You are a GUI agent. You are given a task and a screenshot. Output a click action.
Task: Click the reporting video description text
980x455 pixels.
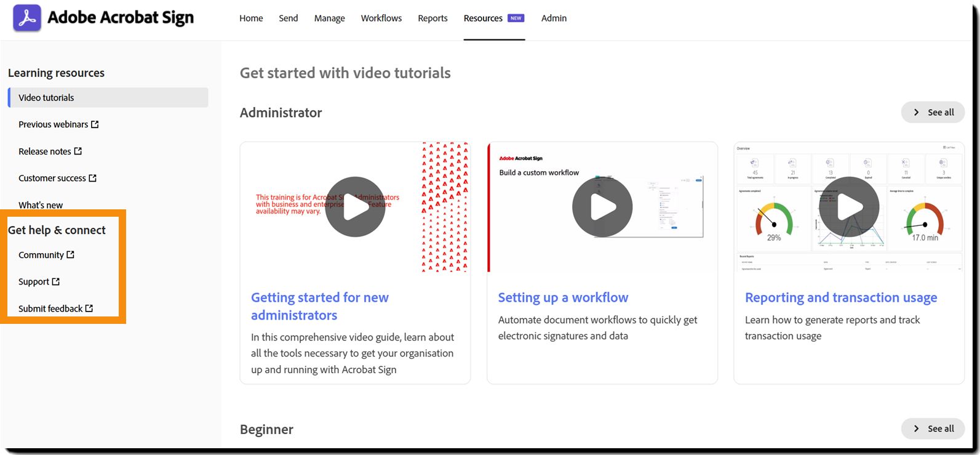[832, 328]
